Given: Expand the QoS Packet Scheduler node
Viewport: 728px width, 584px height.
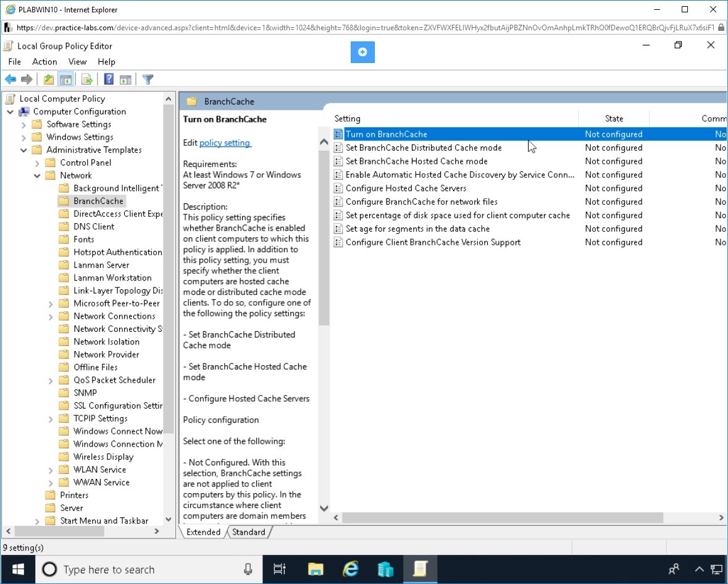Looking at the screenshot, I should tap(51, 381).
